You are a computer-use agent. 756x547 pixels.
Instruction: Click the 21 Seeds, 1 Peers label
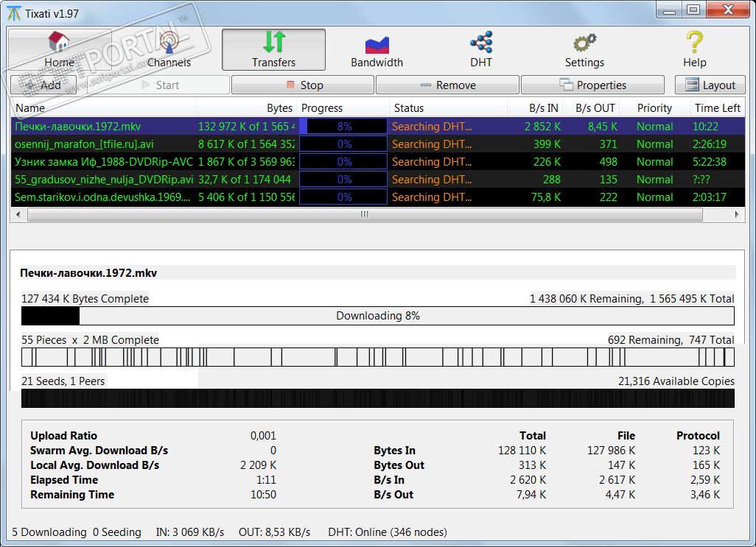coord(63,381)
